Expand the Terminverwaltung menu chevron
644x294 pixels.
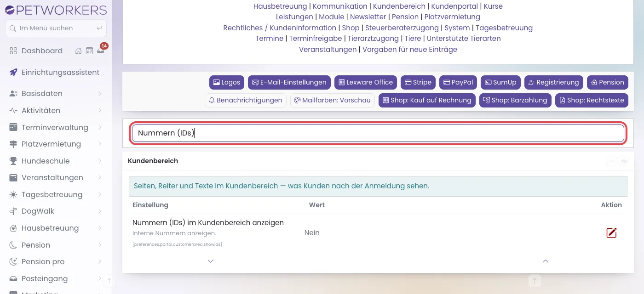tap(100, 127)
